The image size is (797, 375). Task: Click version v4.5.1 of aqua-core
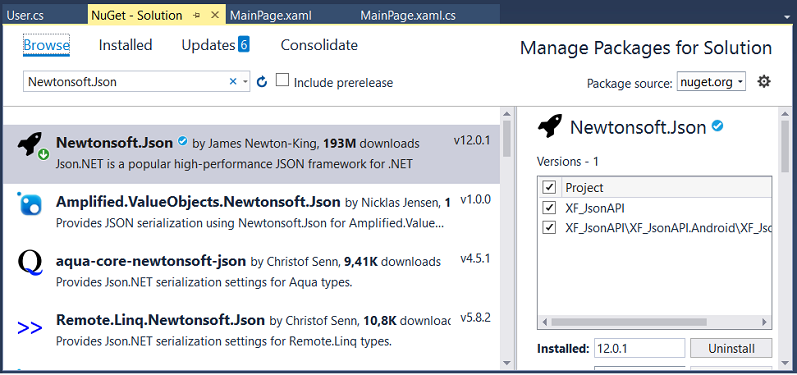click(x=475, y=259)
